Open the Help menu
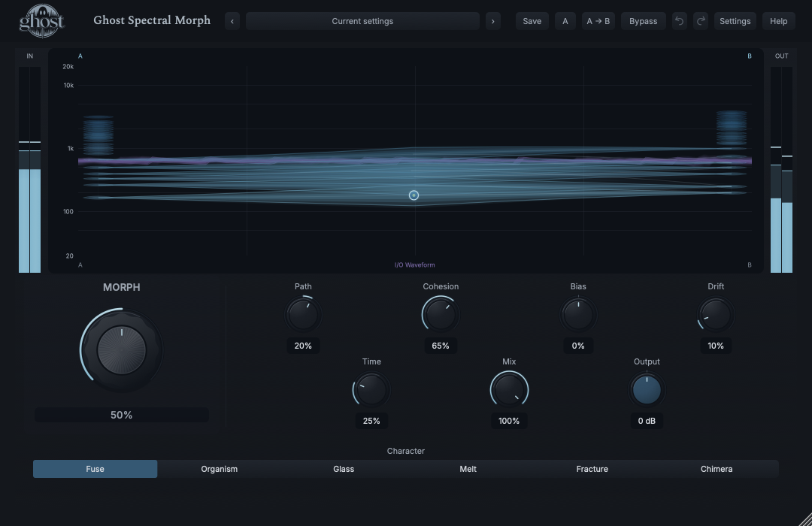812x526 pixels. [778, 21]
